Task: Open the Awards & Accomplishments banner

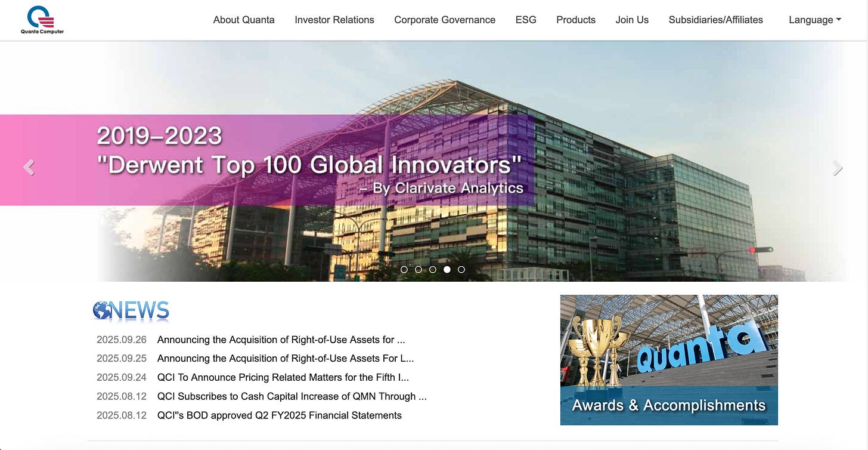Action: click(x=669, y=360)
